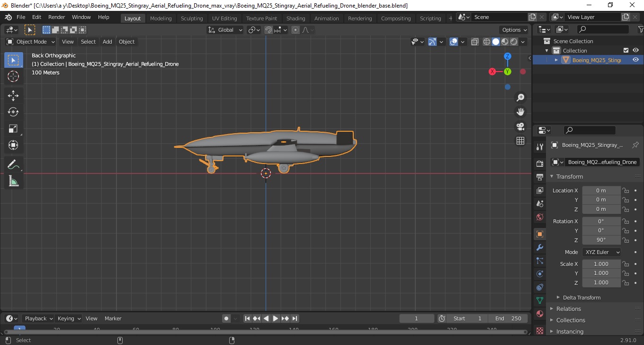Open the Particles properties tab
Viewport: 644px width, 345px height.
[540, 261]
